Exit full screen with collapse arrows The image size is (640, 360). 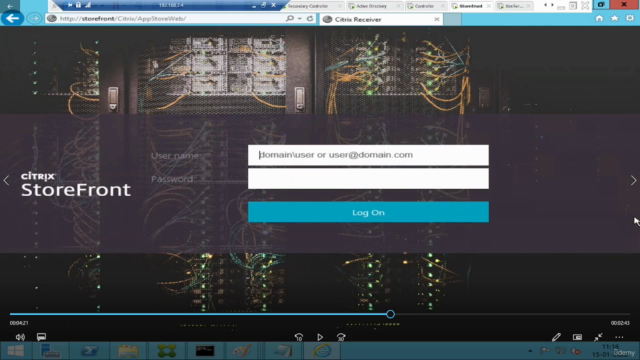point(598,337)
